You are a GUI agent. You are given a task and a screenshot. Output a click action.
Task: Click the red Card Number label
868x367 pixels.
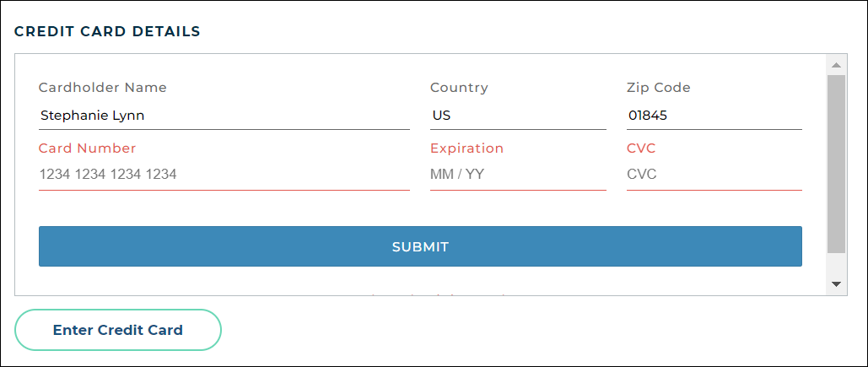pyautogui.click(x=88, y=148)
